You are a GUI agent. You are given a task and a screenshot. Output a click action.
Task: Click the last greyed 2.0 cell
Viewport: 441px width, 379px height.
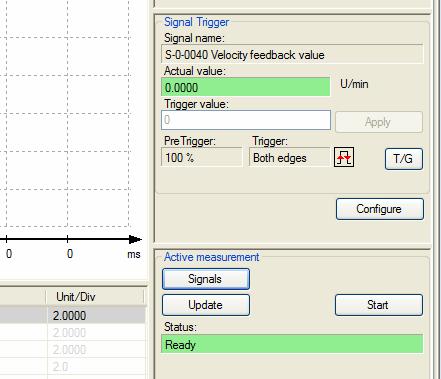(x=96, y=366)
